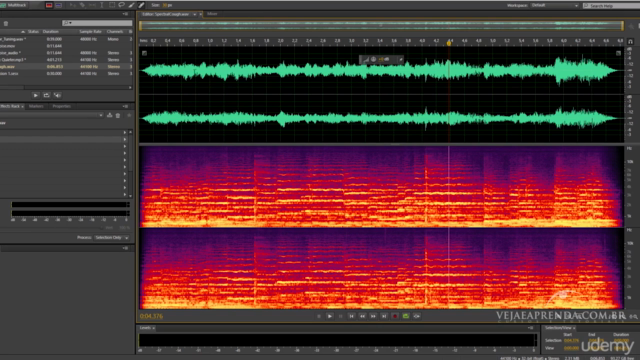Screen dimensions: 640x360
Task: Select the Paintbrush Selection tool
Action: point(131,5)
